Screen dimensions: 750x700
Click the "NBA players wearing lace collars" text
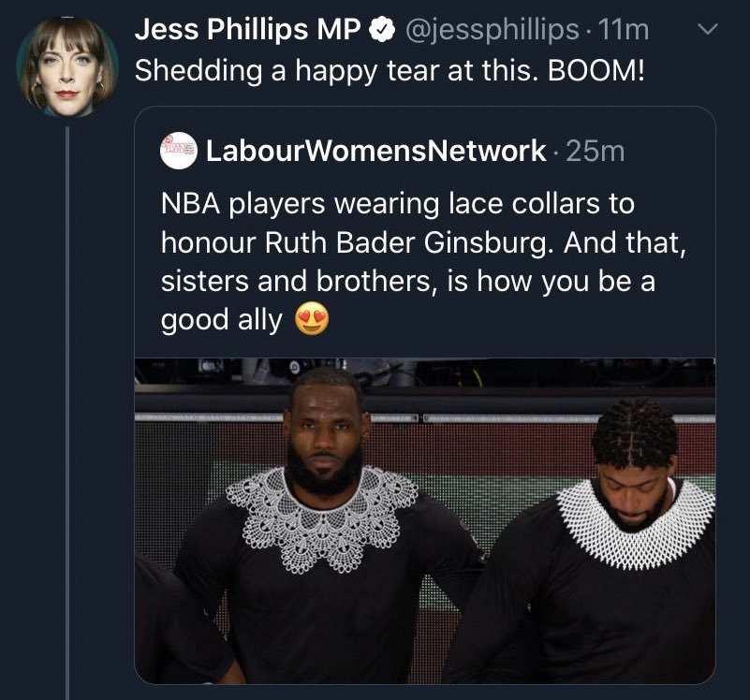(x=385, y=203)
